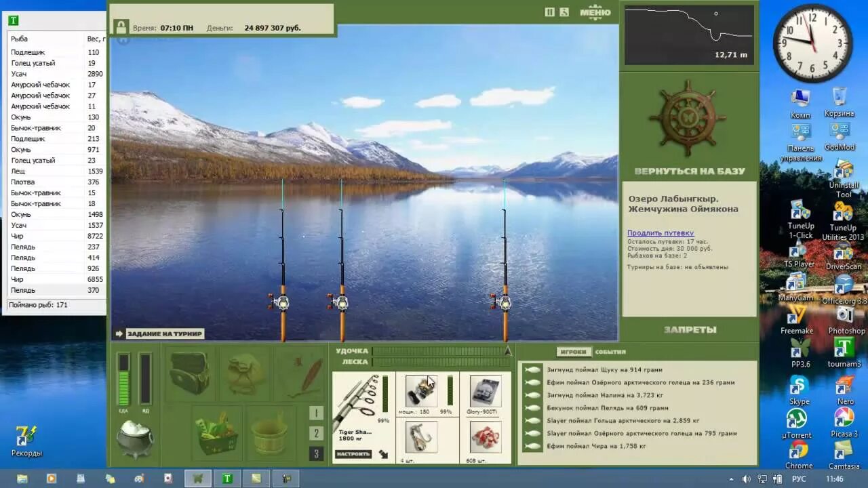Click the Glory-900Ti line thumbnail
Screen dimensions: 868x488
pos(485,391)
